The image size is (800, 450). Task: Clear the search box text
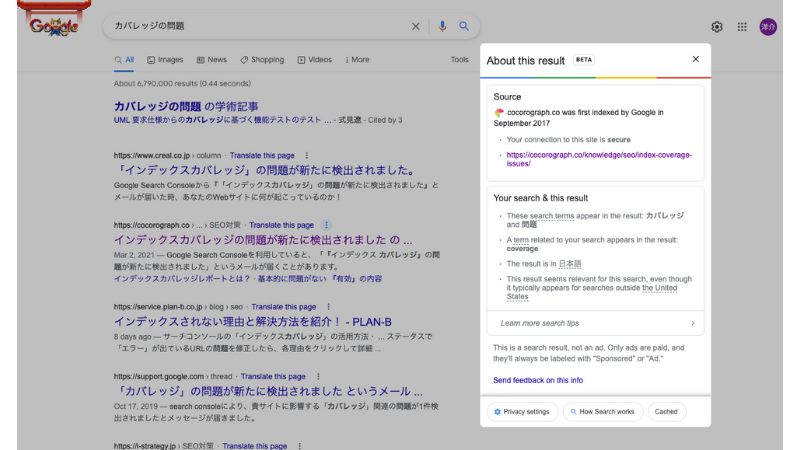(415, 26)
